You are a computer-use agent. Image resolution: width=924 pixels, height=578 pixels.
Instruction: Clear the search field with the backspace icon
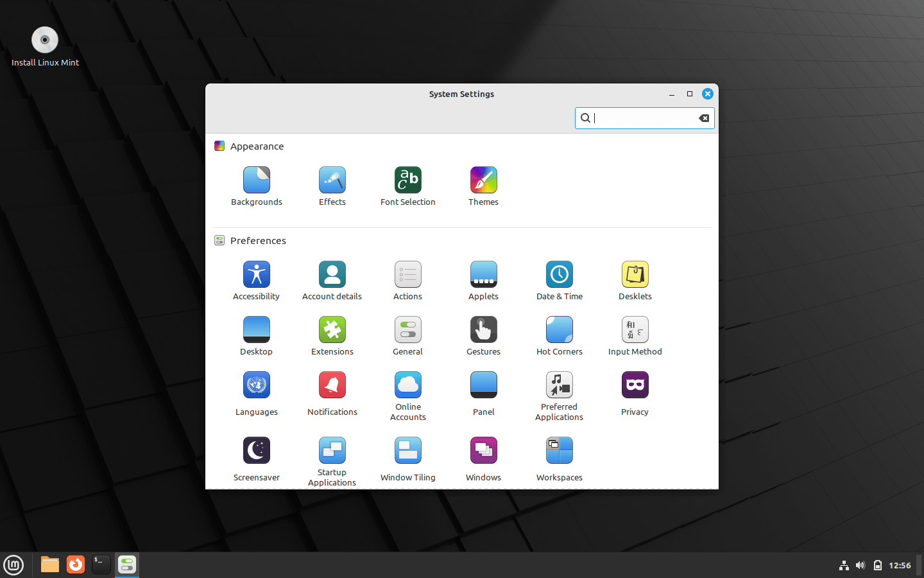pos(704,118)
